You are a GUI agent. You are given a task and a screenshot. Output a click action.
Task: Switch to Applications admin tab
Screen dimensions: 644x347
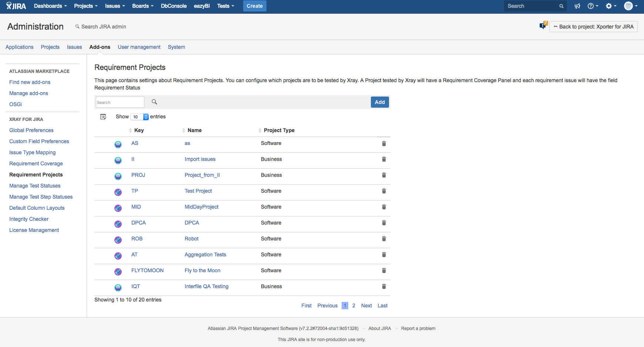pyautogui.click(x=19, y=47)
